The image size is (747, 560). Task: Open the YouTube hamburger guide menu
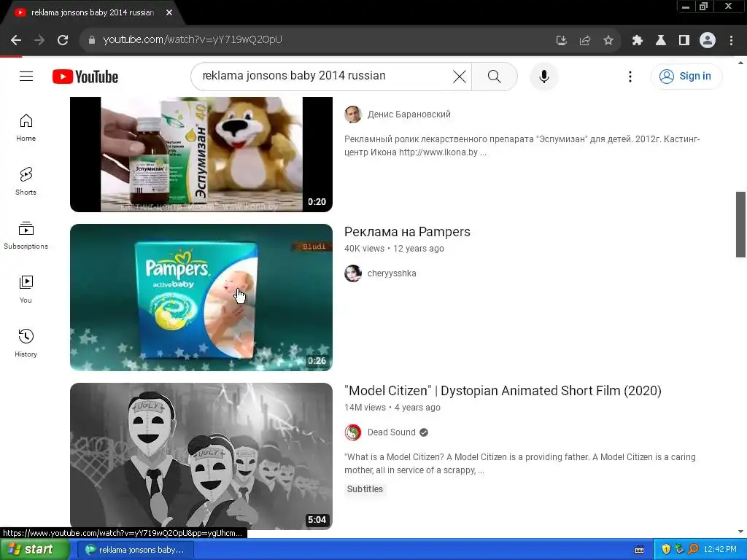coord(26,76)
